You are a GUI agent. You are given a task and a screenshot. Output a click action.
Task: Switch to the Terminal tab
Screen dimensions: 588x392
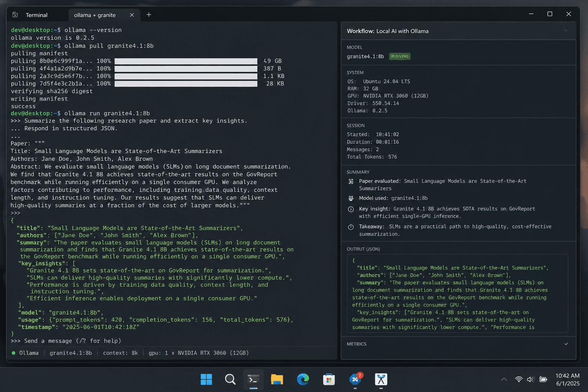point(36,15)
